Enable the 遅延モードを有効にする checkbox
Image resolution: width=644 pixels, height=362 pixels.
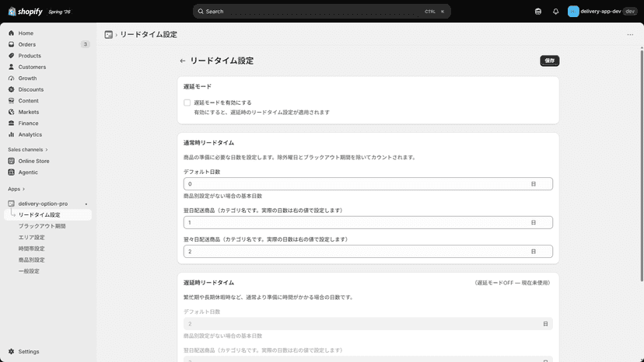pos(187,103)
